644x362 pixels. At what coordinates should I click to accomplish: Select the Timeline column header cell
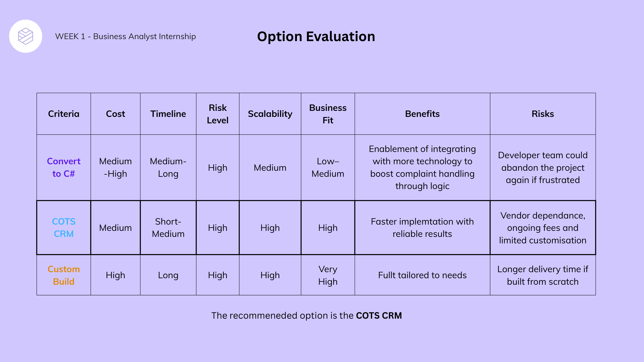tap(168, 114)
